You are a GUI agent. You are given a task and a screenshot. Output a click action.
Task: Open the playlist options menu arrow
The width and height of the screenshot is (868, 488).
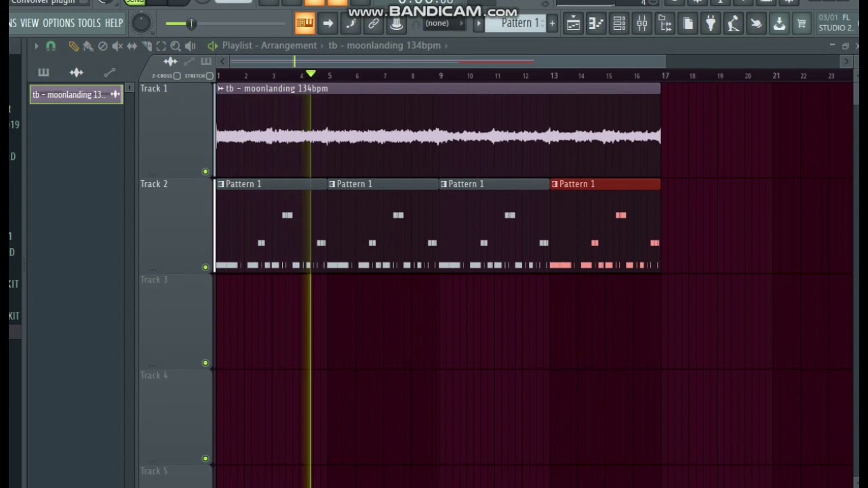click(36, 46)
